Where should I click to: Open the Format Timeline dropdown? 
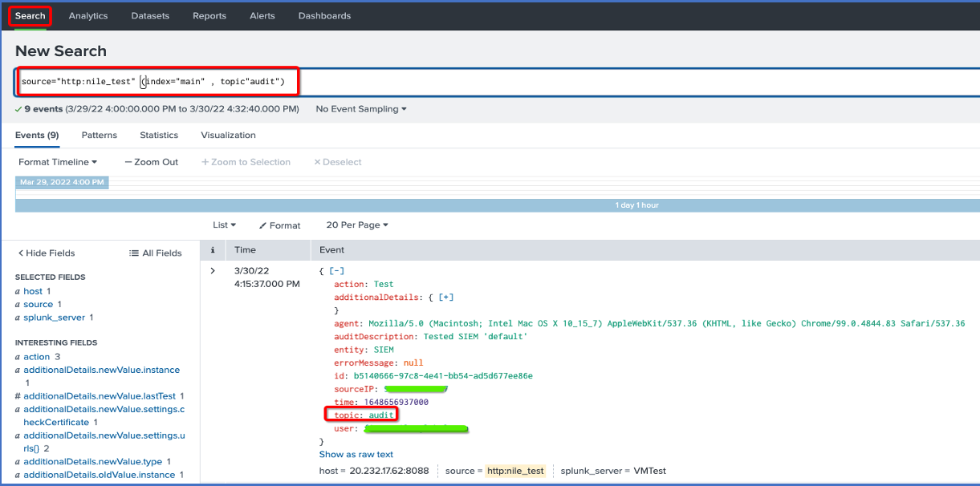58,162
